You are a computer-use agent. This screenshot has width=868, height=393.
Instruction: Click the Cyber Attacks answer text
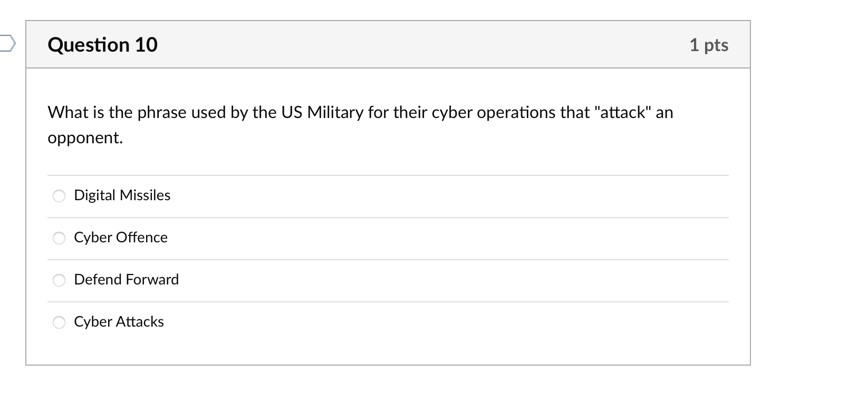point(119,322)
